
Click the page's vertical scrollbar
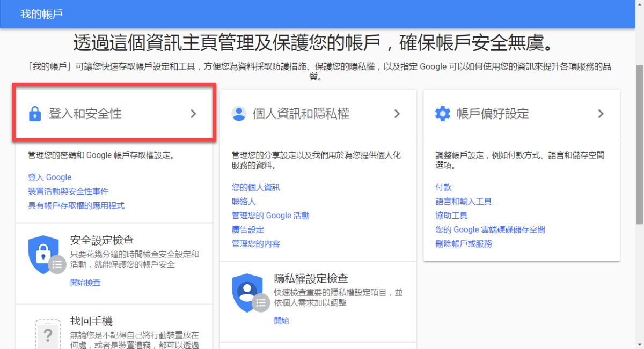(x=640, y=145)
